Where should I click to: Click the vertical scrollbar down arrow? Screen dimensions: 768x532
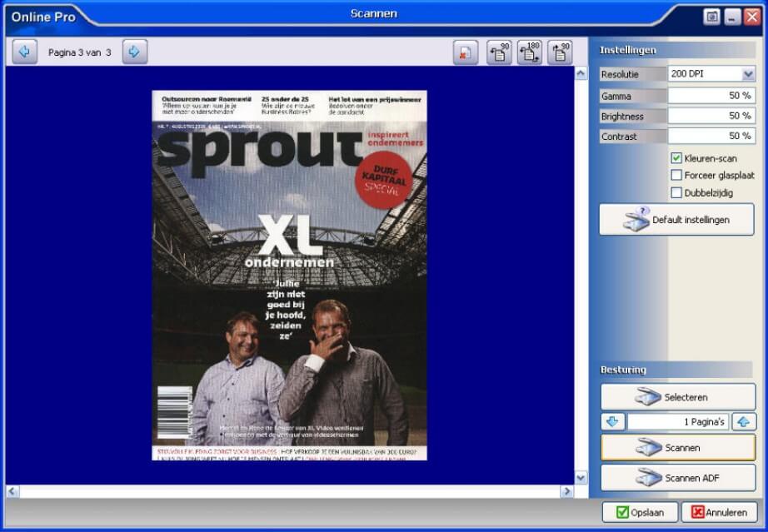[x=581, y=478]
